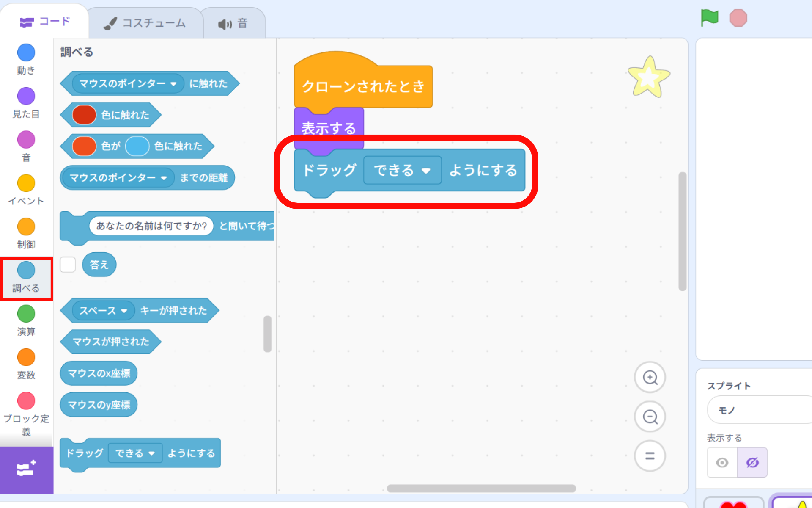Open マウスのポインター dropdown in に触れた block
Viewport: 812px width, 508px height.
pyautogui.click(x=173, y=84)
